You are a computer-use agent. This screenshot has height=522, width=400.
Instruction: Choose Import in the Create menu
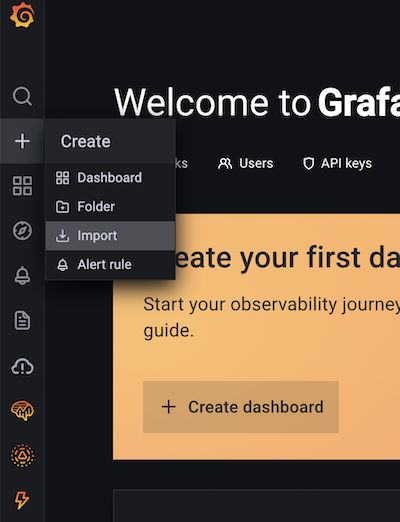110,236
